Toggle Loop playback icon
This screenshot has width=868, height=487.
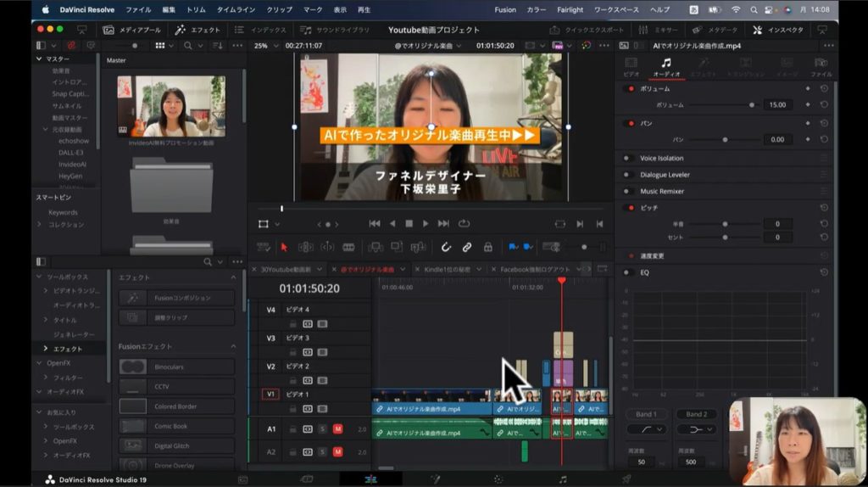[x=464, y=224]
